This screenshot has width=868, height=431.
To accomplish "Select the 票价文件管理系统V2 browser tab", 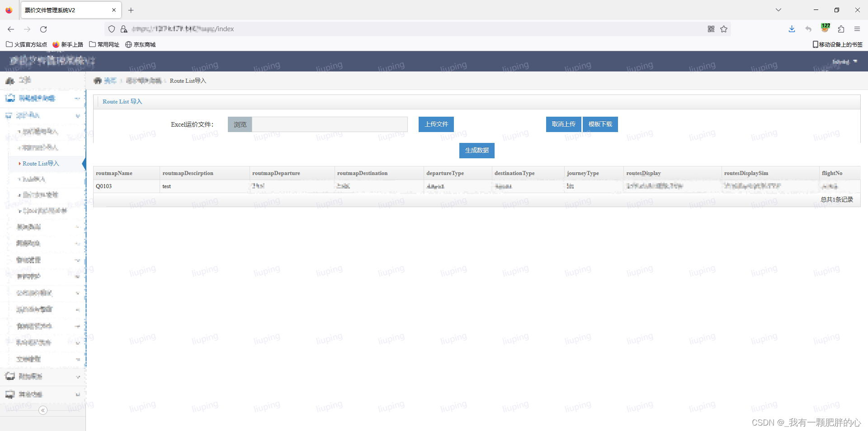I will tap(63, 9).
